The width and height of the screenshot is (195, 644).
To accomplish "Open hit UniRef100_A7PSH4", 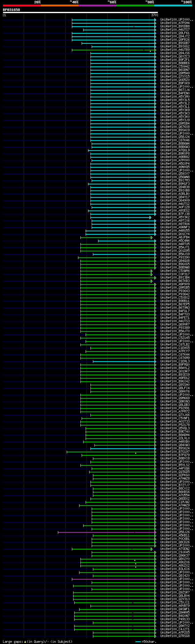I will 175,23.
